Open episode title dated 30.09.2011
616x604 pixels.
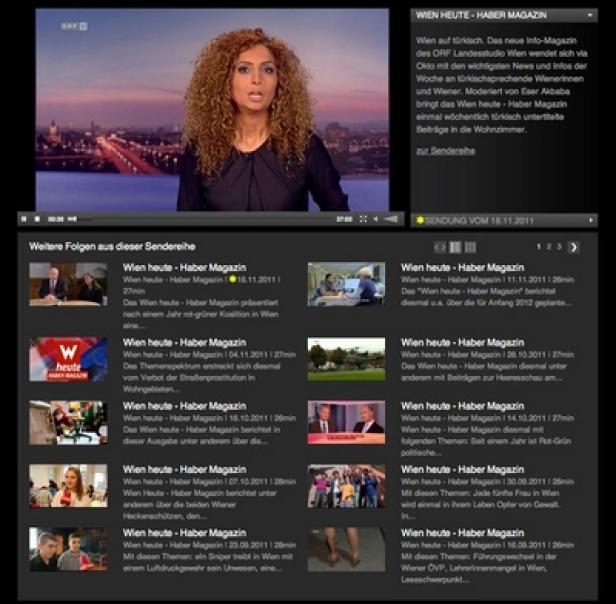(463, 469)
